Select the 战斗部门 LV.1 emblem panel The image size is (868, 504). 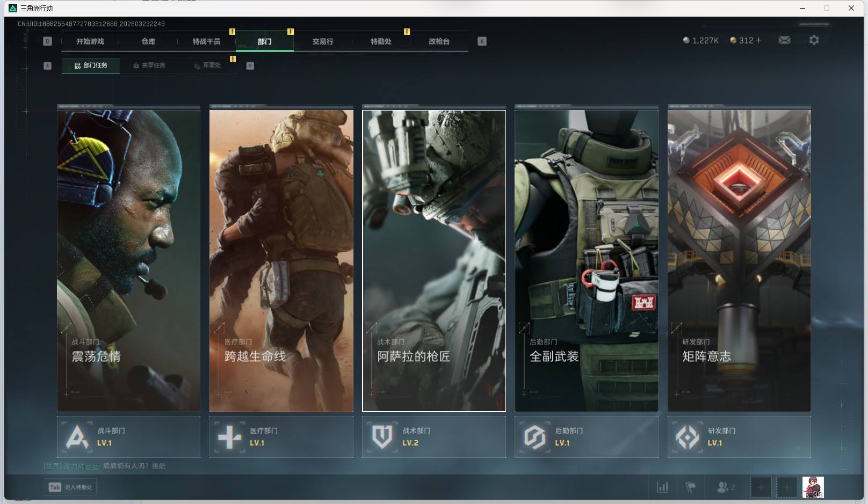click(x=128, y=437)
